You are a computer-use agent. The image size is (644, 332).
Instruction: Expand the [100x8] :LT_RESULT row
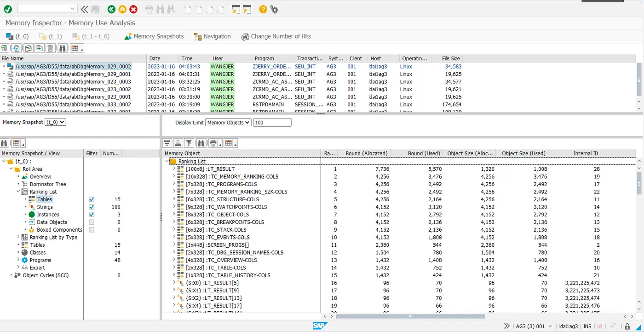coord(174,169)
